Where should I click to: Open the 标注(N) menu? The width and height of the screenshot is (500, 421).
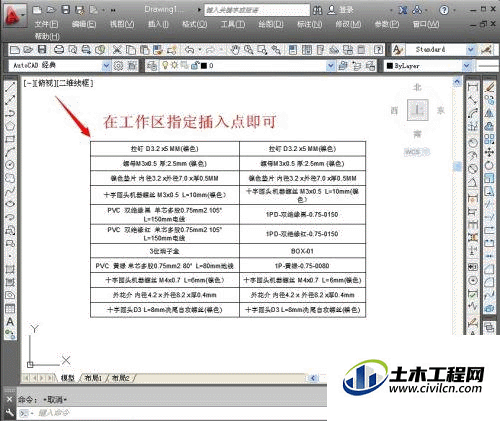pos(310,24)
